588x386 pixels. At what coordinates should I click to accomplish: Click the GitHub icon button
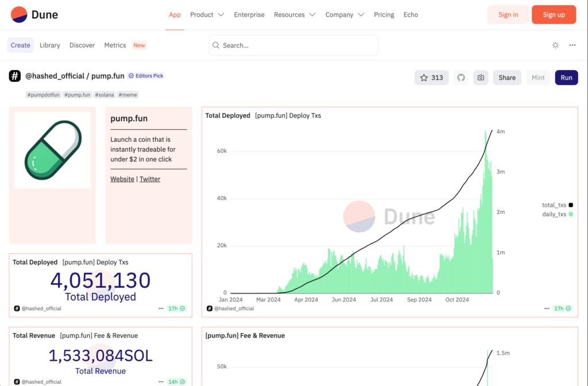tap(461, 78)
